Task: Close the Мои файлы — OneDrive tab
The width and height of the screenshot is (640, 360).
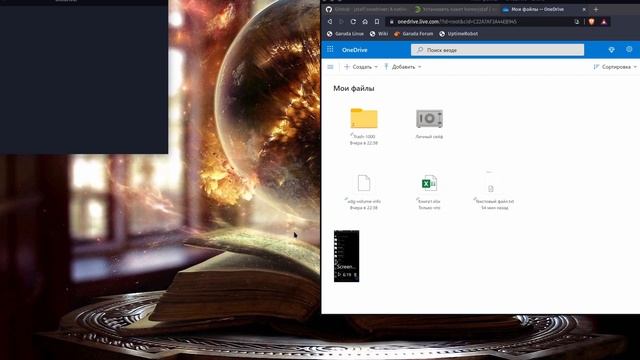Action: point(584,9)
